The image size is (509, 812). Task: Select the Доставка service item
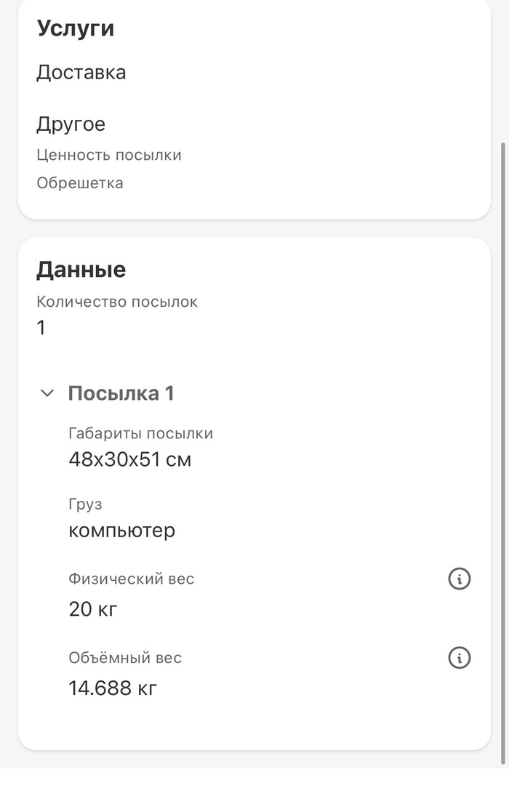click(81, 73)
